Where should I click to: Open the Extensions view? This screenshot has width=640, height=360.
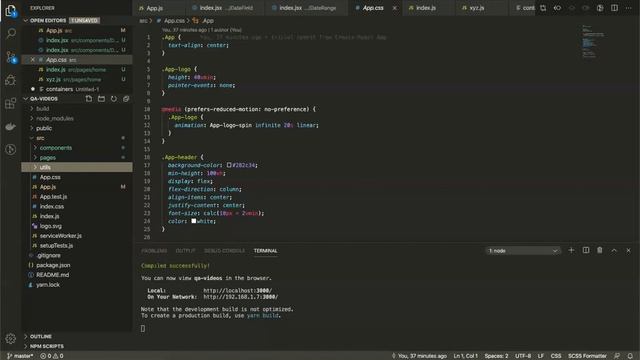(11, 103)
